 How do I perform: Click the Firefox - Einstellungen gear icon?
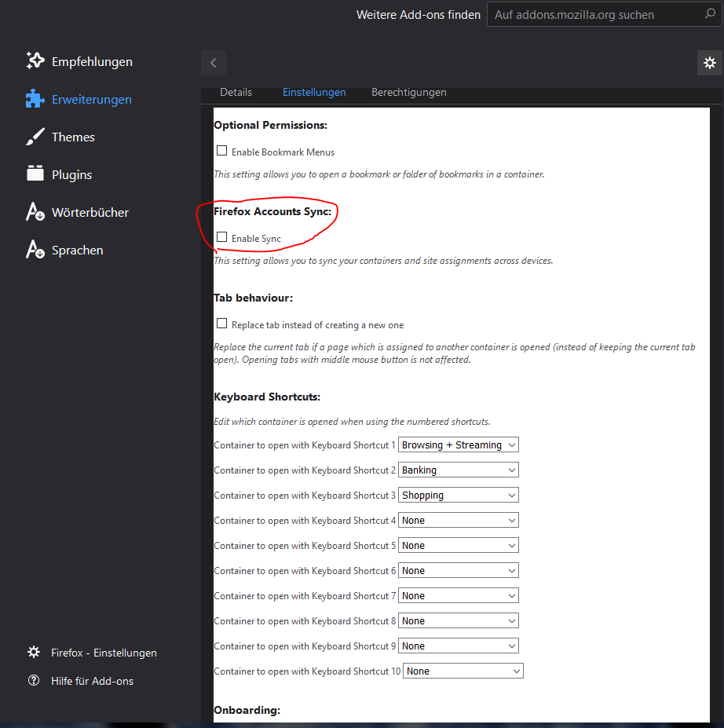(34, 653)
